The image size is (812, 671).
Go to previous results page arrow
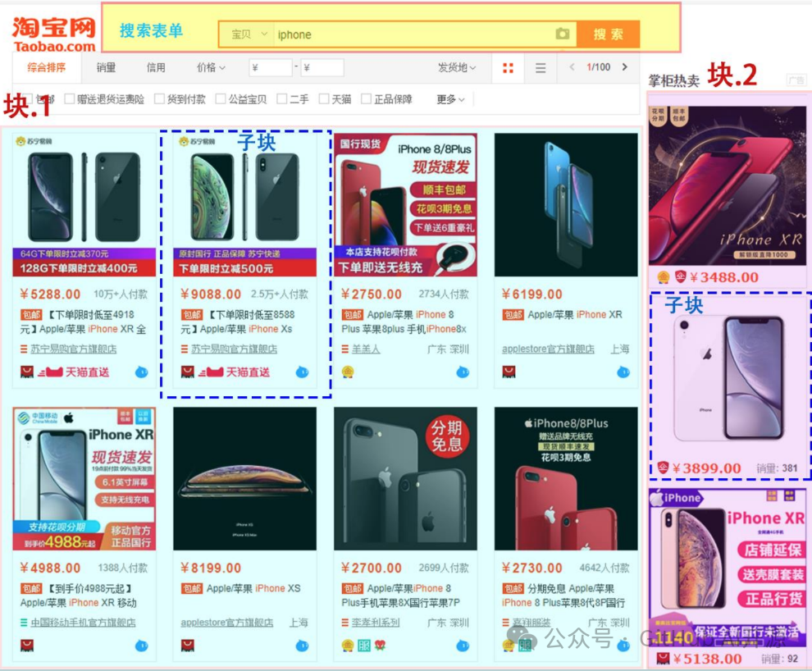point(572,66)
